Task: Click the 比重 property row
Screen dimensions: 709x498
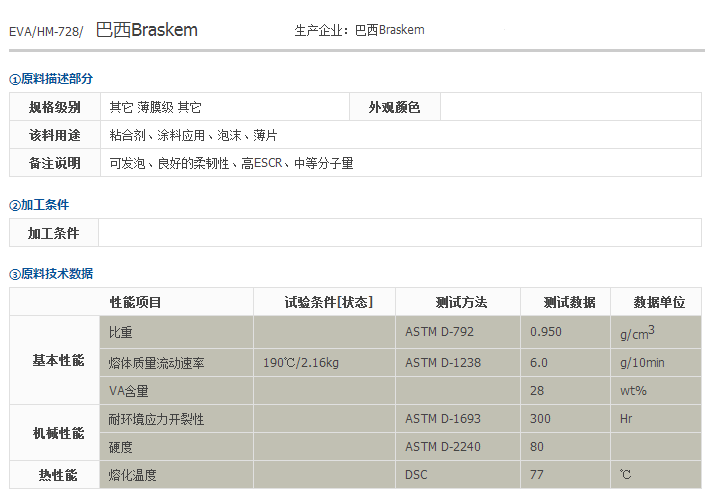Action: (401, 332)
